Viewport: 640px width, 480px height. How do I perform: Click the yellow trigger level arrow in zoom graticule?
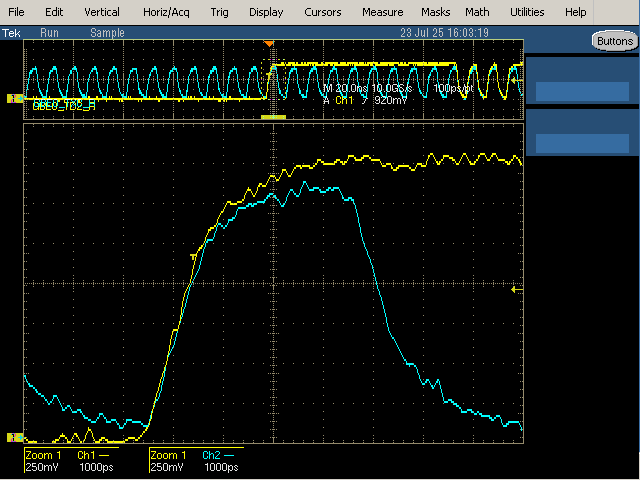point(517,290)
